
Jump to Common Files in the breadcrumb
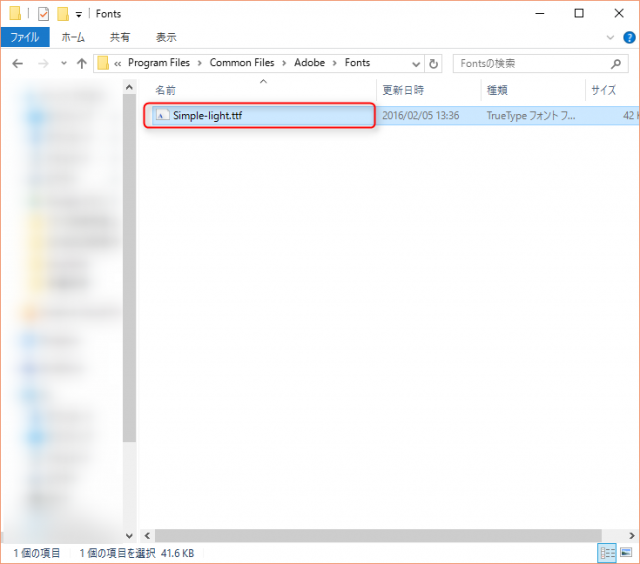(243, 63)
